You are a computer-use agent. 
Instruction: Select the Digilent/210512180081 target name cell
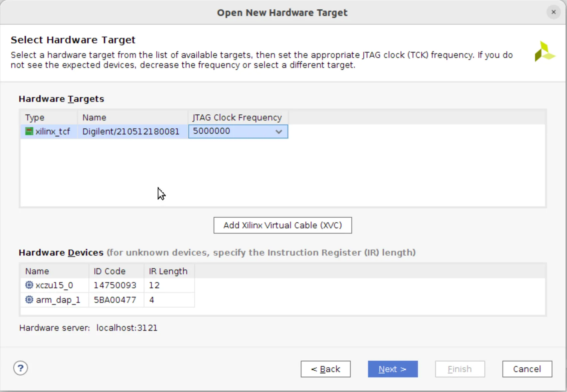(x=131, y=132)
